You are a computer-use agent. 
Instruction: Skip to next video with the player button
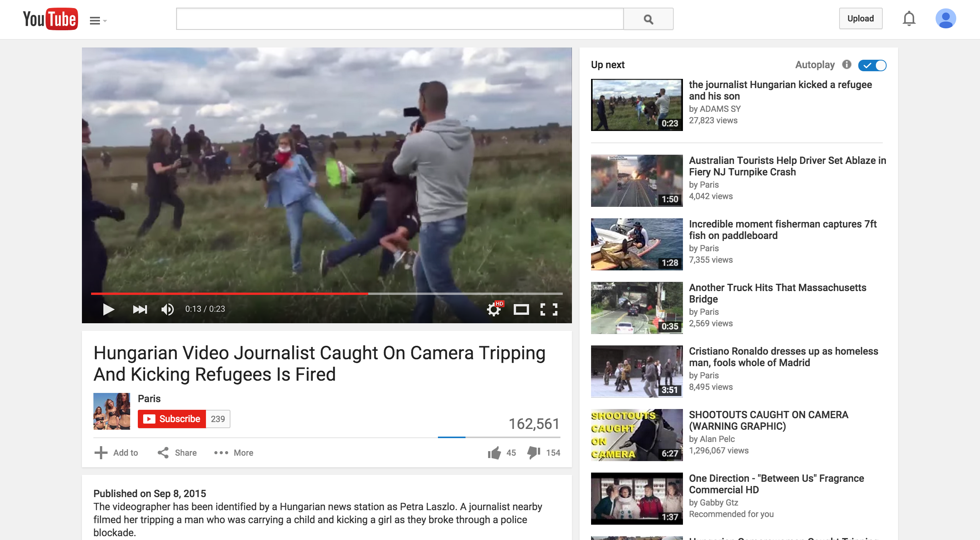[140, 309]
